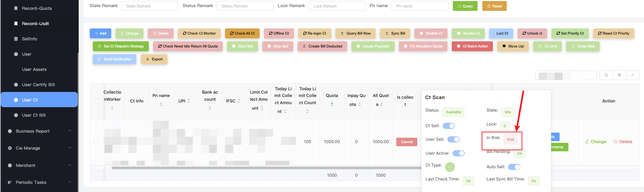Expand the Merchant sidebar section
This screenshot has height=192, width=644.
(x=39, y=166)
